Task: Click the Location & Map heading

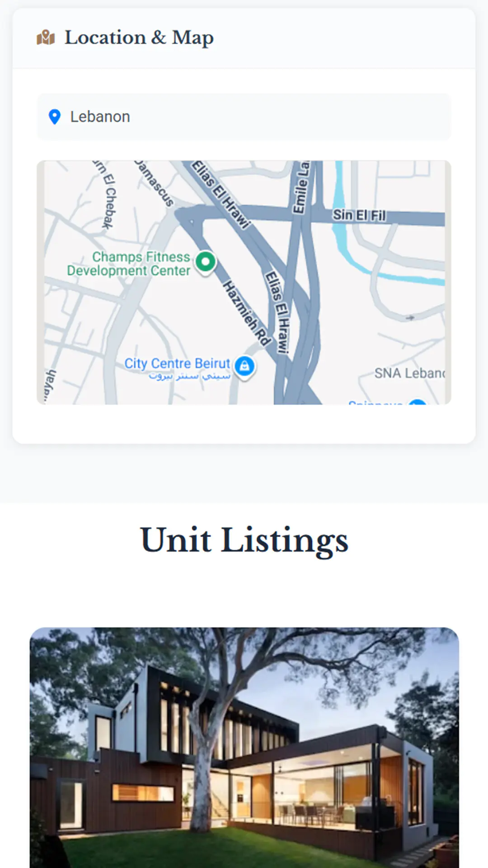Action: click(139, 38)
